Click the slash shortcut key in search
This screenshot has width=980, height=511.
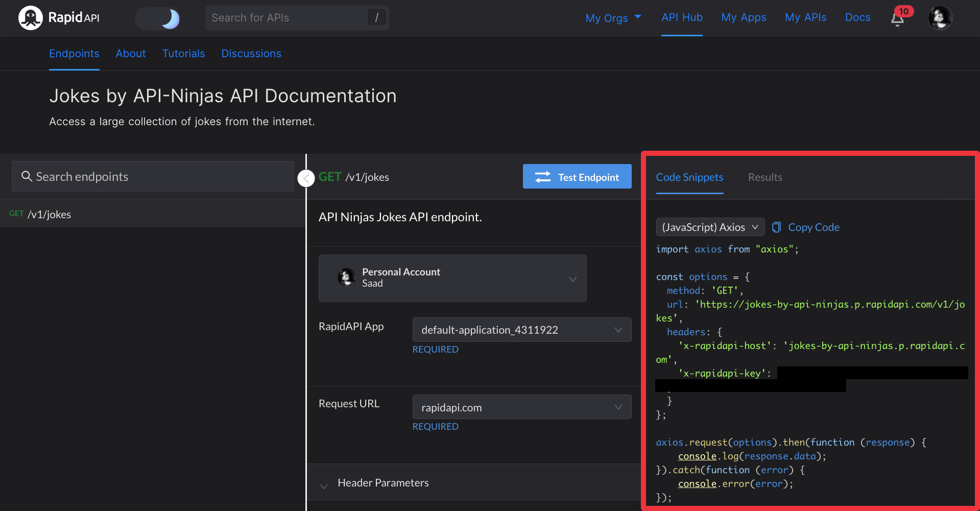click(376, 18)
